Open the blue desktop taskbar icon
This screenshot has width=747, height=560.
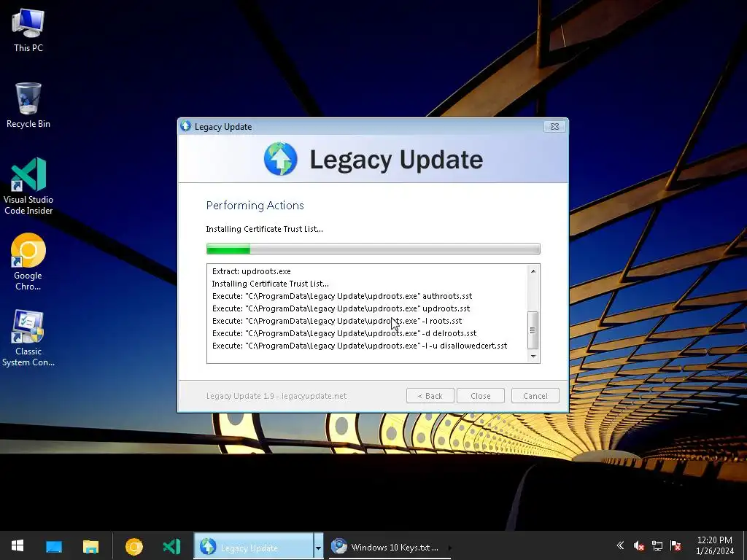tap(54, 546)
